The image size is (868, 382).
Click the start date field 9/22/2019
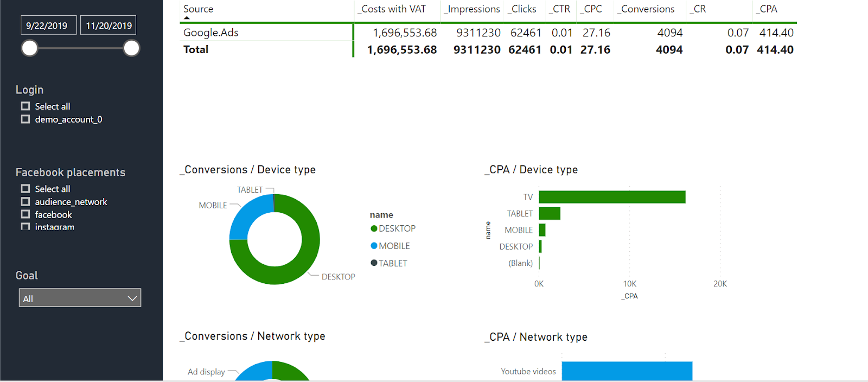(48, 26)
